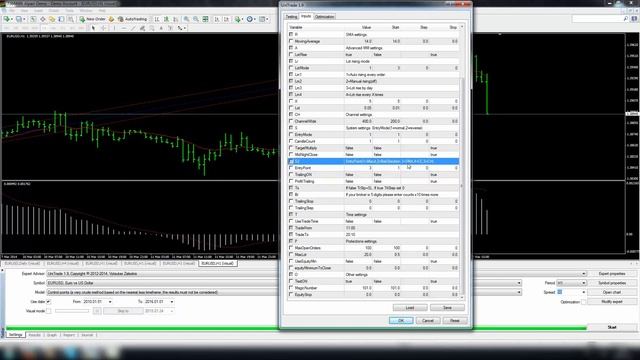Click the Start testing button
Viewport: 640px width, 360px height.
point(612,327)
